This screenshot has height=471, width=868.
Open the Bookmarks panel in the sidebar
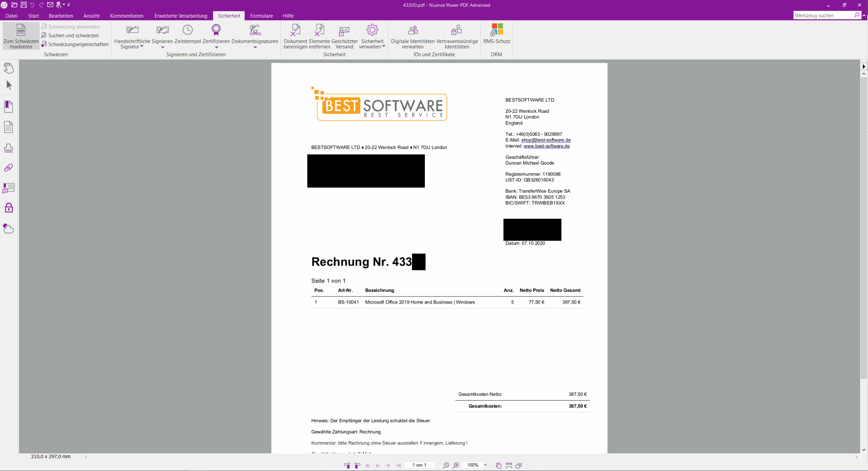point(8,107)
